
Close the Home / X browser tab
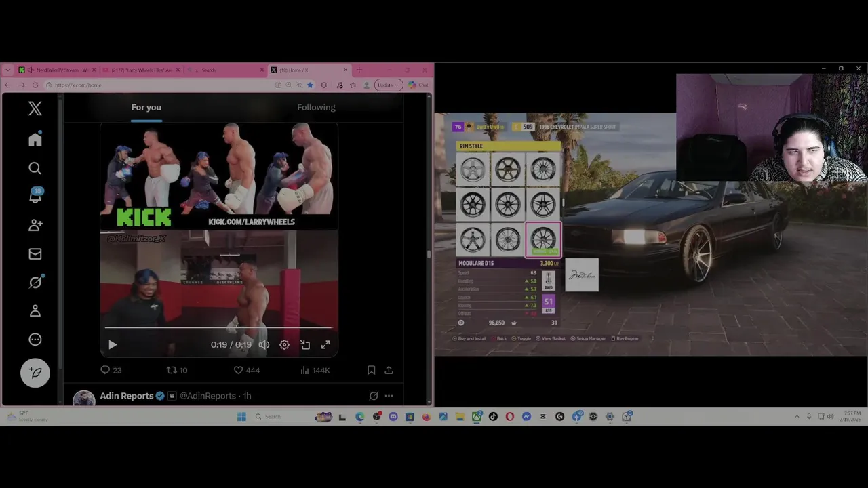pyautogui.click(x=346, y=70)
